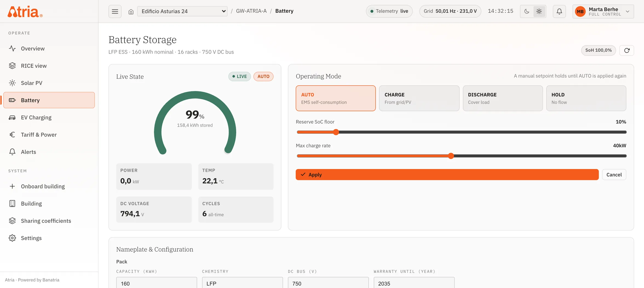Click the Max charge rate slider handle

tap(451, 156)
